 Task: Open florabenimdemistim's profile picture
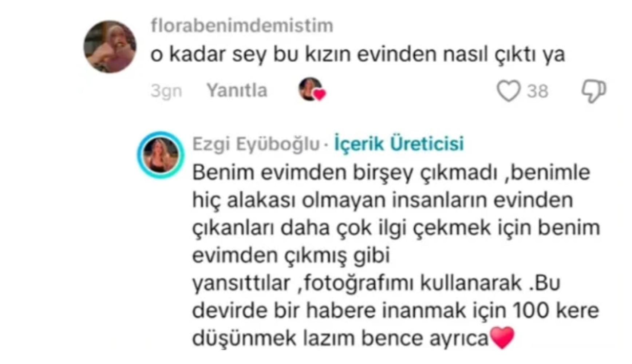coord(110,47)
